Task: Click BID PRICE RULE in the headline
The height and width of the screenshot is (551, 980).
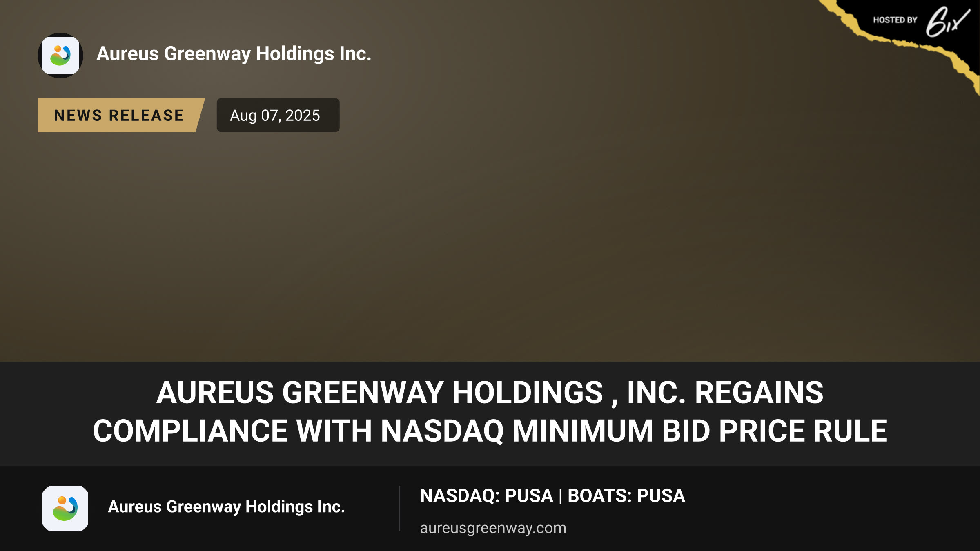Action: [x=775, y=431]
